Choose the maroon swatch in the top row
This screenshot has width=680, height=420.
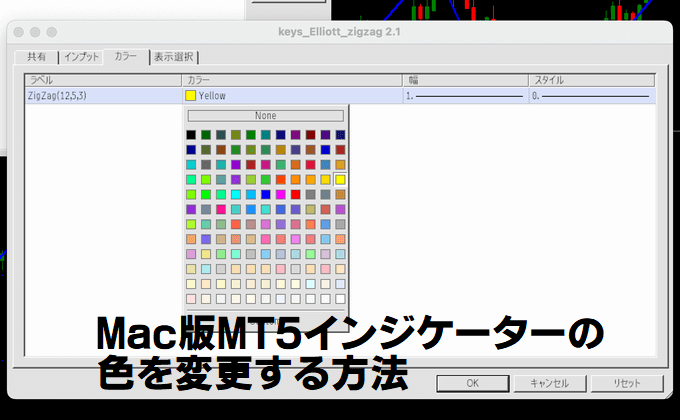click(x=311, y=135)
